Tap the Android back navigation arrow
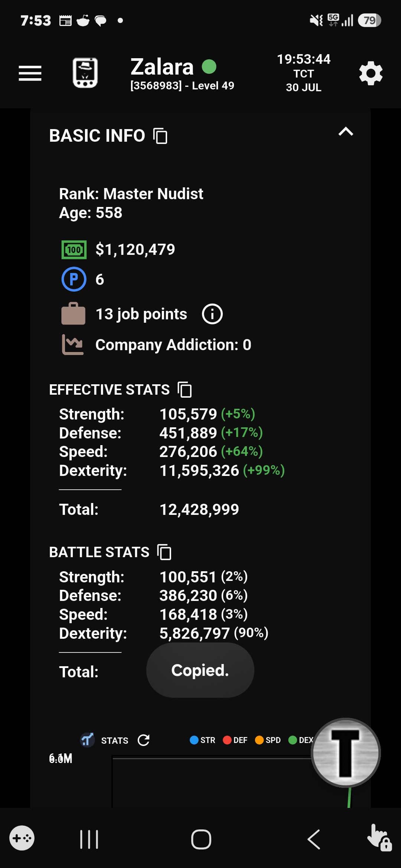 pyautogui.click(x=314, y=839)
